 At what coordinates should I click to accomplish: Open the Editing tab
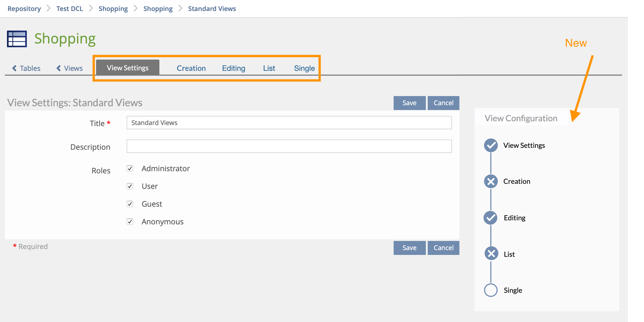point(233,68)
